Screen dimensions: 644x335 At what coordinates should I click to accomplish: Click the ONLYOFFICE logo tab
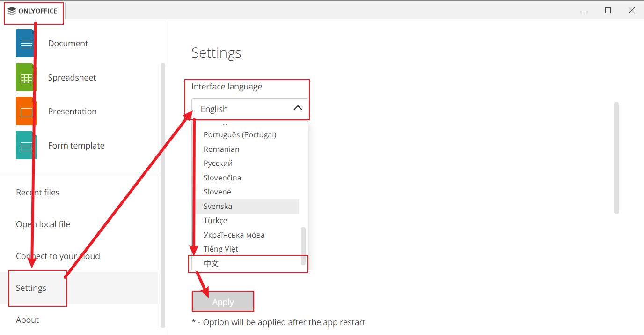click(x=33, y=11)
